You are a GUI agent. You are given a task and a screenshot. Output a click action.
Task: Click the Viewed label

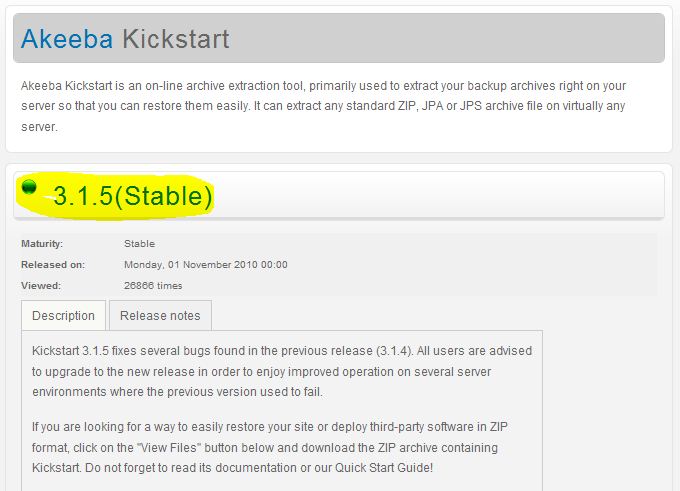tap(41, 285)
